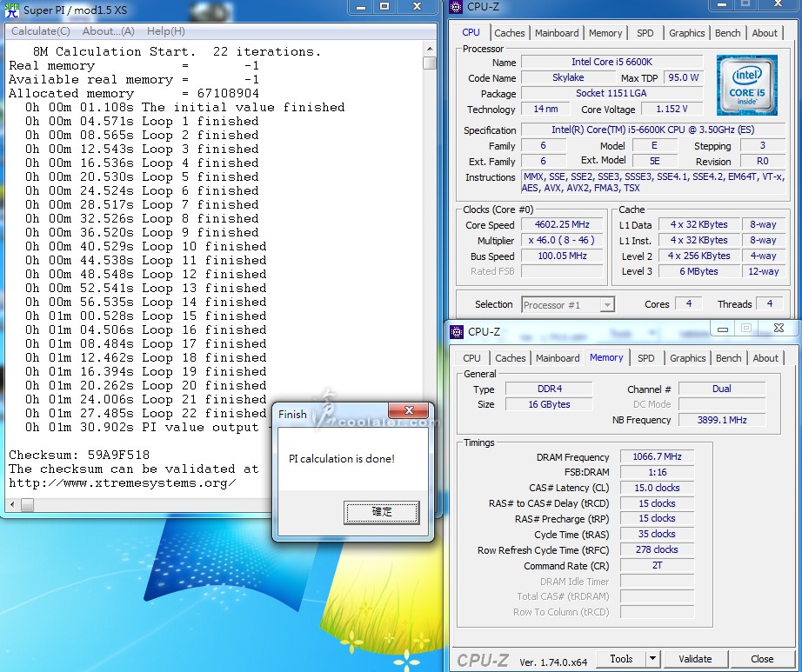Screen dimensions: 802x672
Task: Click the scroll-up arrow in Super PI output
Action: click(x=430, y=49)
